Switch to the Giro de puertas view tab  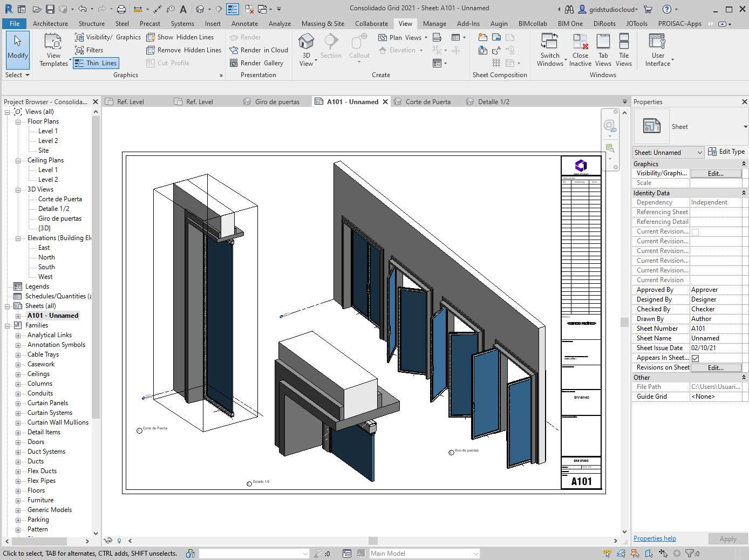(277, 101)
